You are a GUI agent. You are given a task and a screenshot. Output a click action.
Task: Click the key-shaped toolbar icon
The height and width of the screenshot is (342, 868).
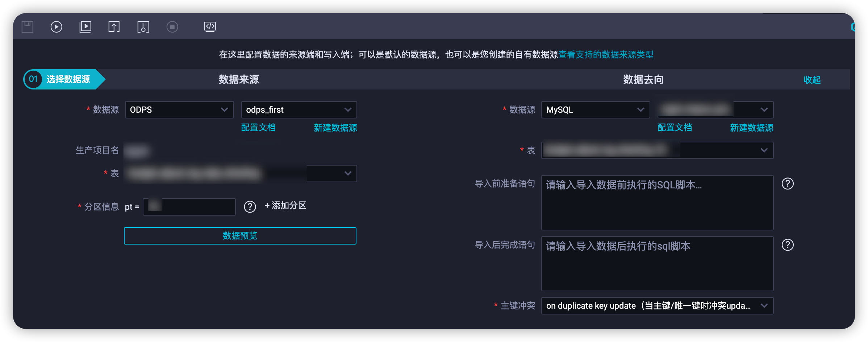(x=143, y=26)
